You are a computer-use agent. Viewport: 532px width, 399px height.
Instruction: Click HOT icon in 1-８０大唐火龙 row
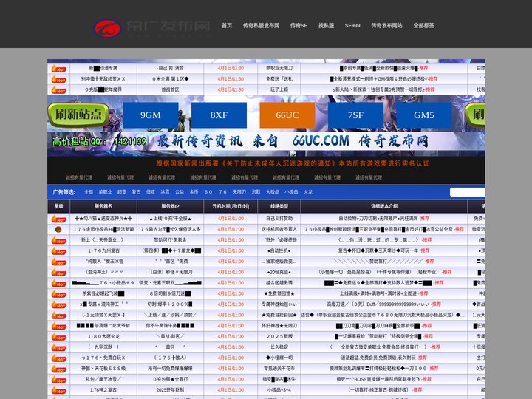[x=58, y=337]
